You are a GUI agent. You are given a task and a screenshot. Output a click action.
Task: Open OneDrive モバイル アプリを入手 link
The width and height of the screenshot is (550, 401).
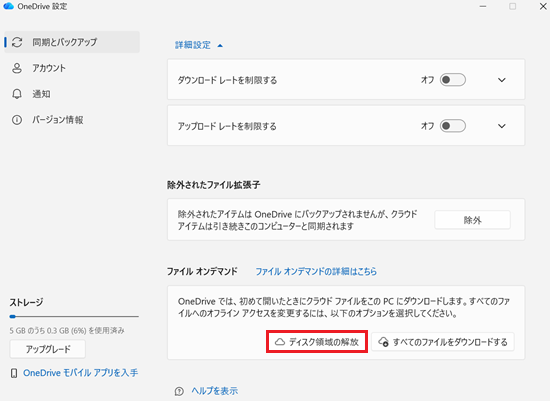pyautogui.click(x=80, y=373)
